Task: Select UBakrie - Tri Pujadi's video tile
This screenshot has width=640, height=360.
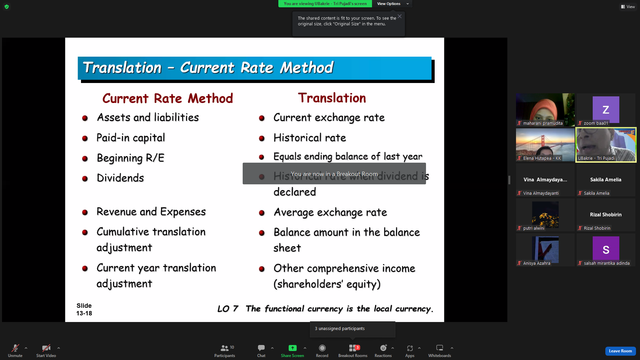Action: click(x=606, y=145)
